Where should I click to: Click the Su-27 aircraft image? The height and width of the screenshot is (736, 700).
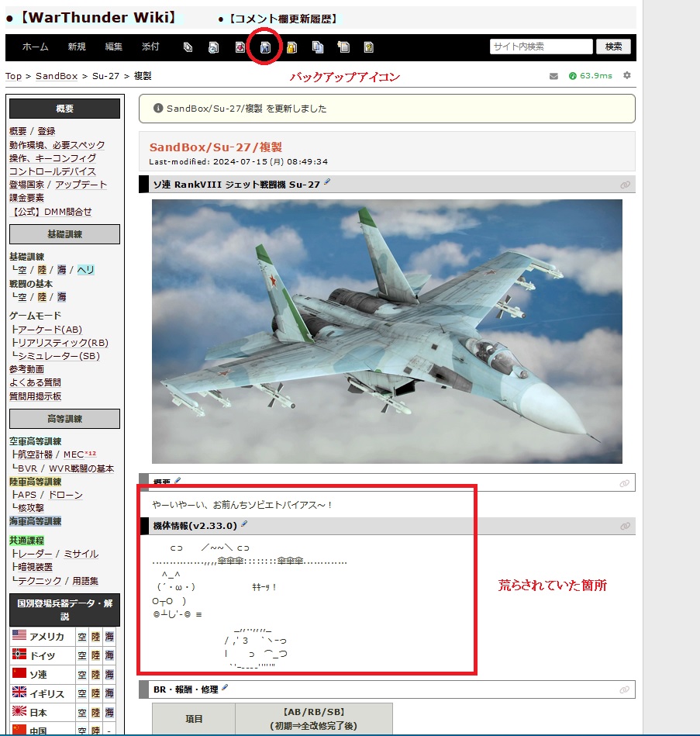pyautogui.click(x=387, y=331)
